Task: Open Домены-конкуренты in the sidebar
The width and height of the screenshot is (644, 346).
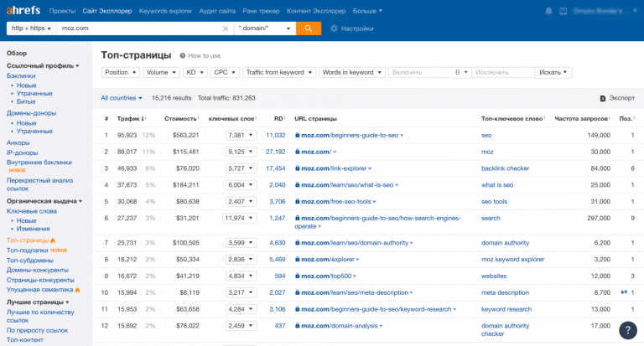Action: [x=38, y=270]
